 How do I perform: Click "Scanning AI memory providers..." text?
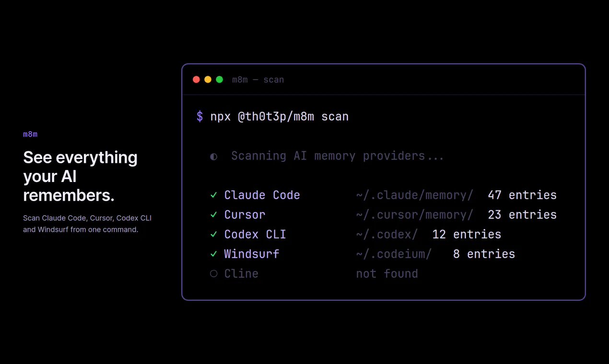(338, 156)
